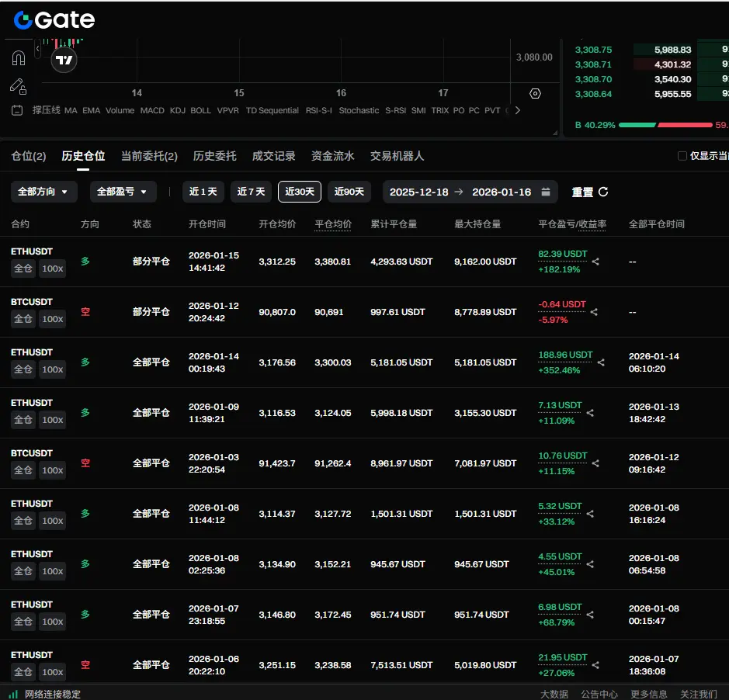This screenshot has width=729, height=700.
Task: Switch to 成交记录 tab
Action: (x=274, y=156)
